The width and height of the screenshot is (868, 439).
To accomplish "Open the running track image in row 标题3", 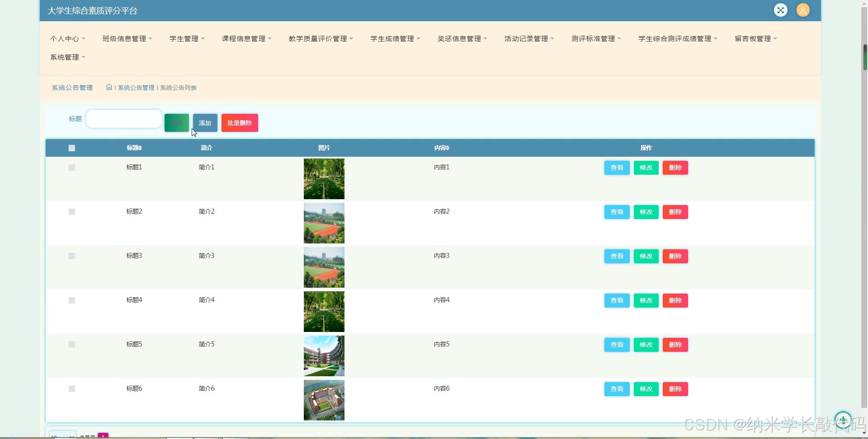I will coord(324,267).
